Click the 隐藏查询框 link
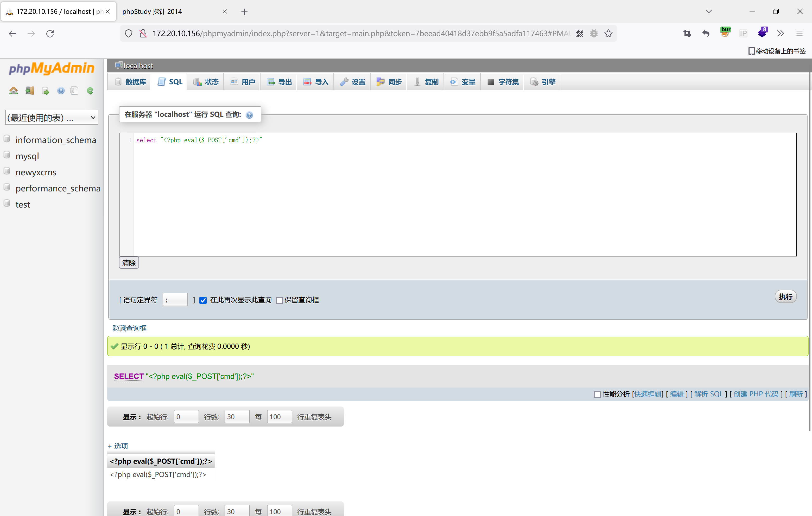 (130, 328)
